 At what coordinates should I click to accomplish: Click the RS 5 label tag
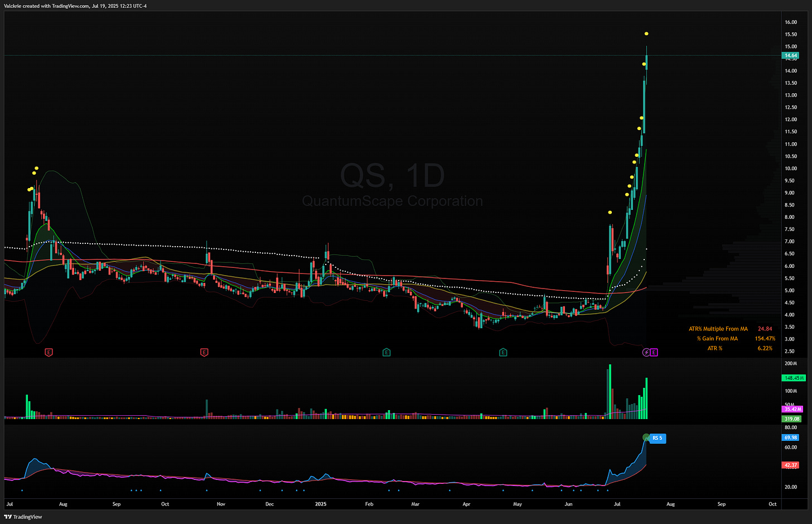point(658,438)
